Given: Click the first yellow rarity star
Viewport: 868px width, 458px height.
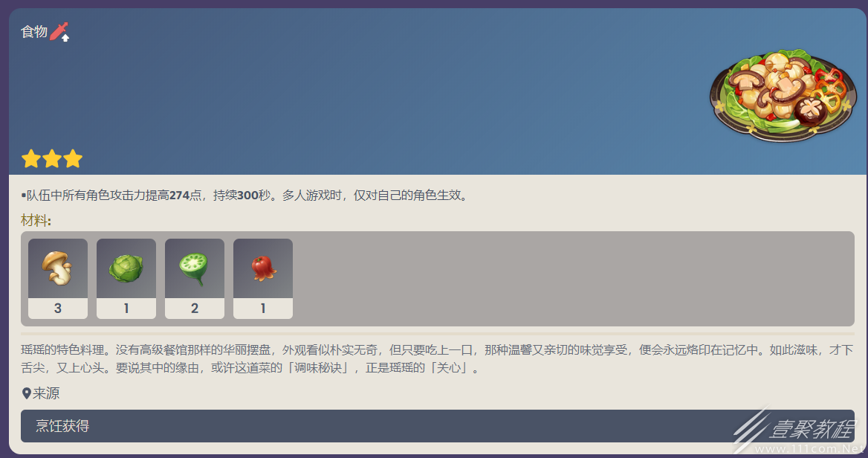Looking at the screenshot, I should 31,159.
